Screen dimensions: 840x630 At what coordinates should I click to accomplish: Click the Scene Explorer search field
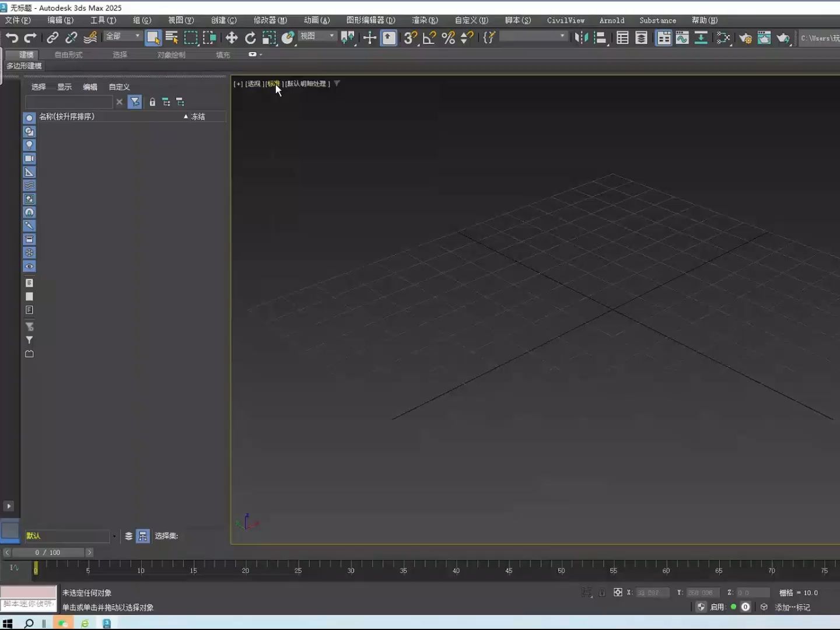70,101
